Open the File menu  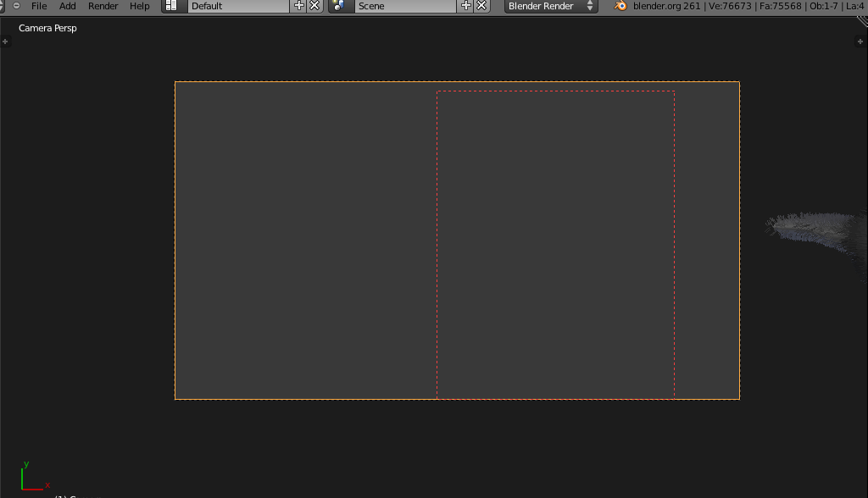pyautogui.click(x=39, y=6)
